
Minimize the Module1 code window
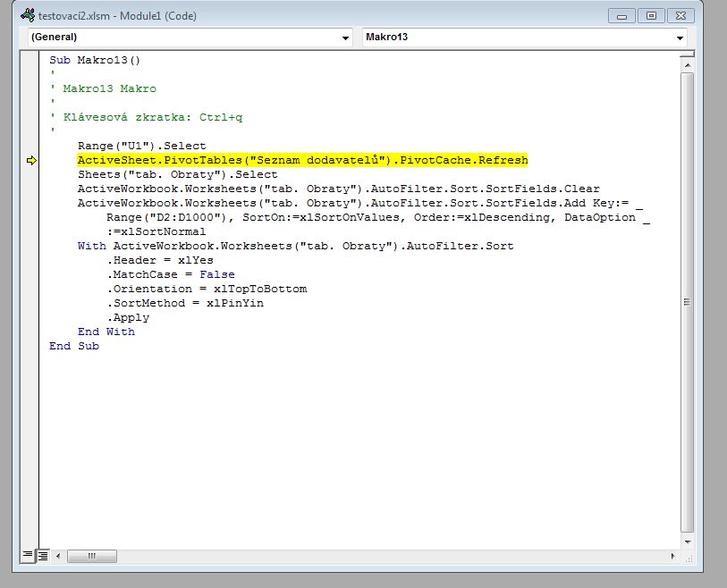(622, 16)
